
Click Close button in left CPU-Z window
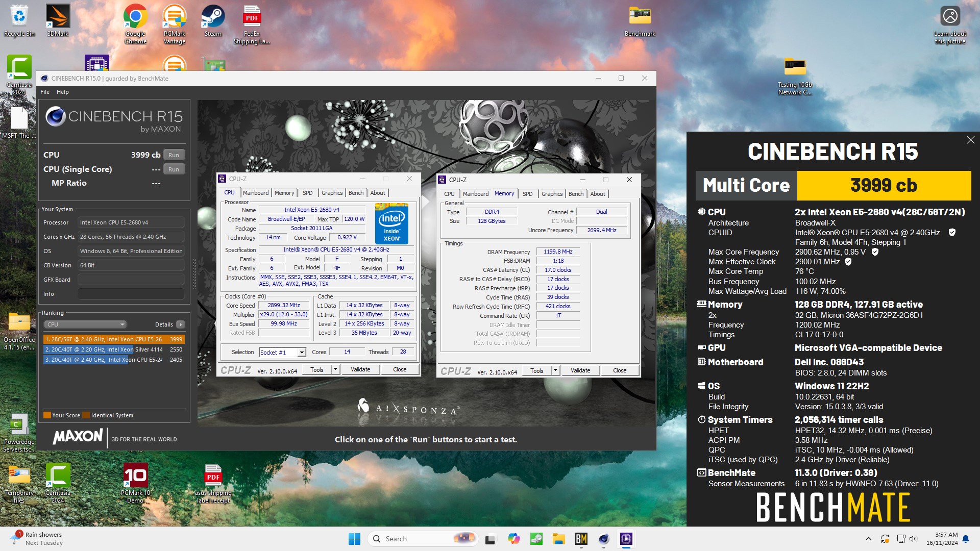pyautogui.click(x=400, y=369)
